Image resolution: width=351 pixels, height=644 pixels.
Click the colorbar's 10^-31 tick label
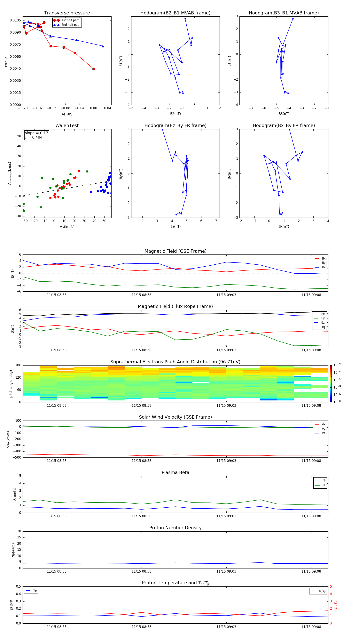[337, 402]
